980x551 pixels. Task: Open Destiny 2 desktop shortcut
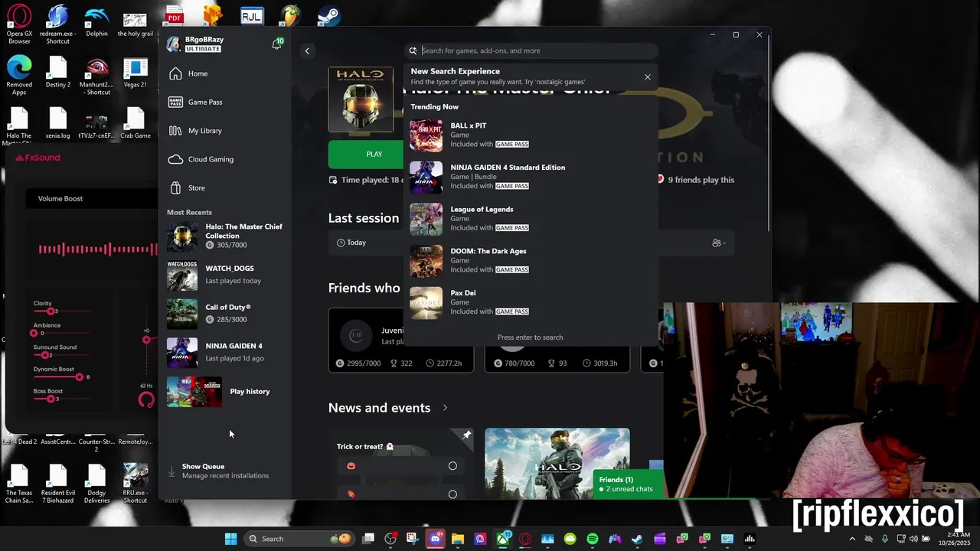tap(58, 73)
